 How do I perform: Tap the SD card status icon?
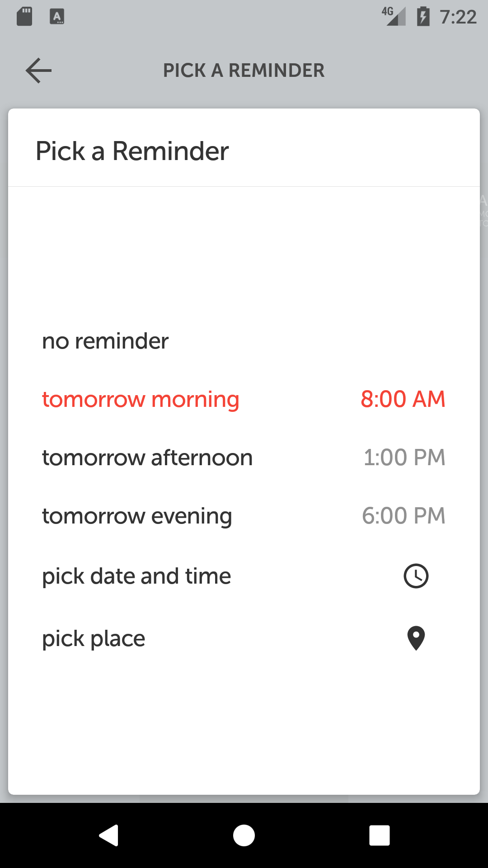pos(24,17)
